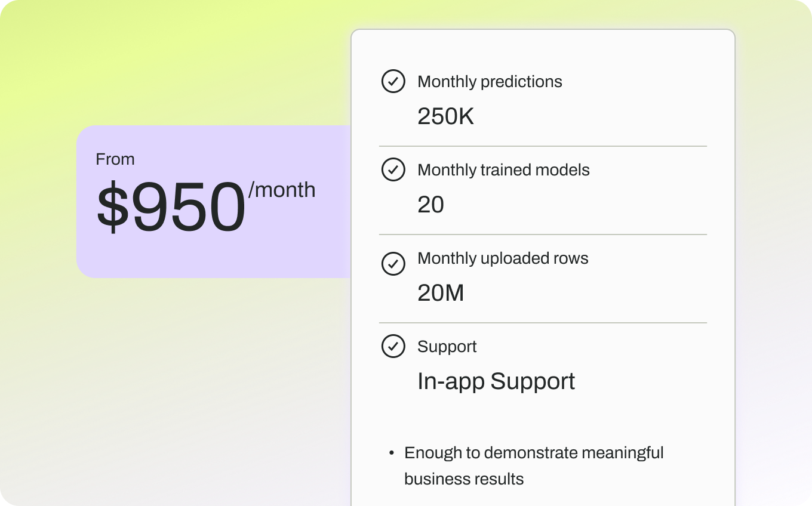Click the 20 trained models value
812x506 pixels.
430,205
